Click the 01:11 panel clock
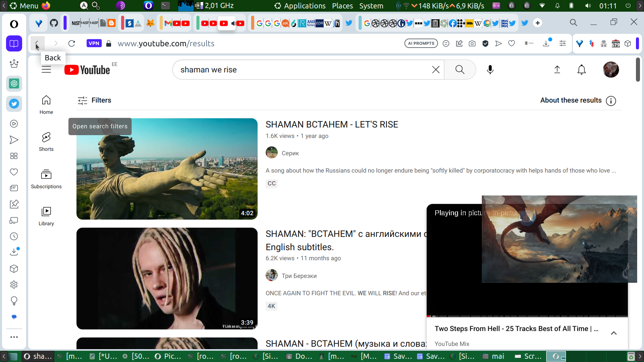The image size is (644, 362). (608, 6)
